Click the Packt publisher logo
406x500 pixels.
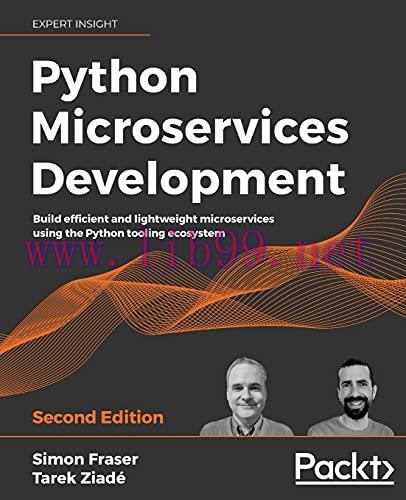point(345,468)
